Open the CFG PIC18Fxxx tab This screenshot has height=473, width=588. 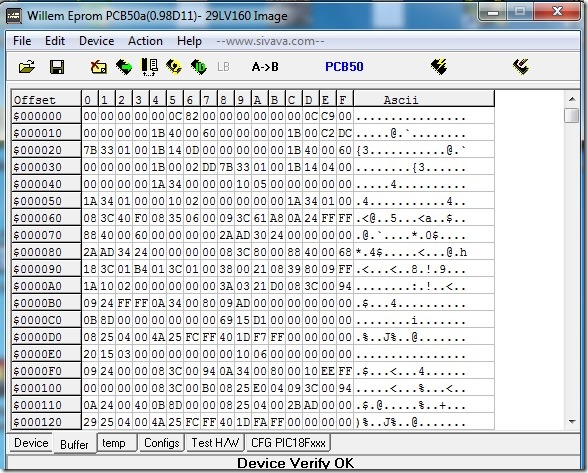tap(288, 443)
